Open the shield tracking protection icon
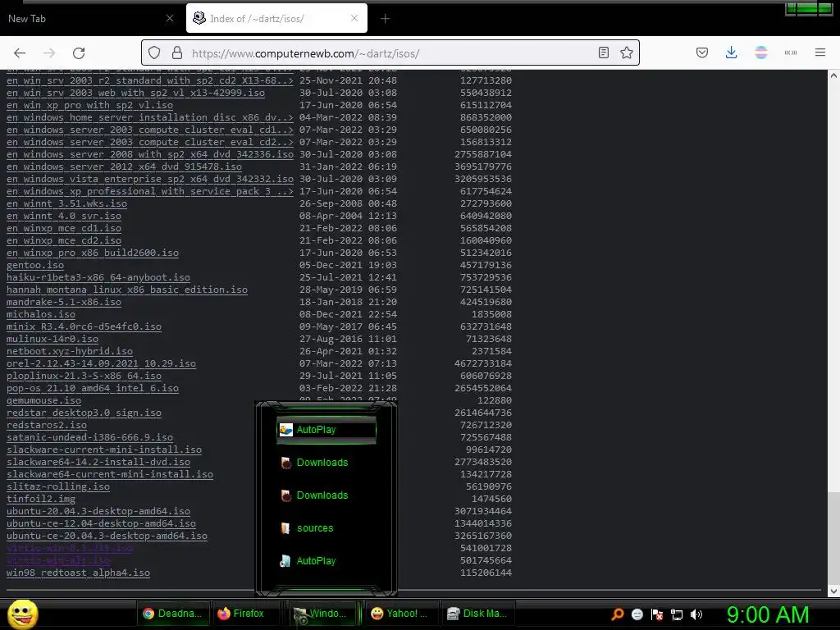This screenshot has width=840, height=630. pos(154,53)
